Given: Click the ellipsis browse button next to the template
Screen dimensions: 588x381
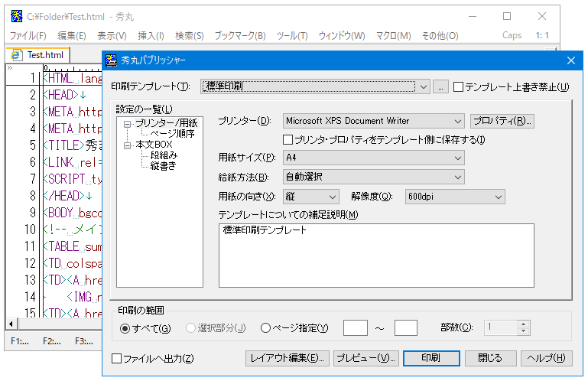Looking at the screenshot, I should pyautogui.click(x=440, y=87).
